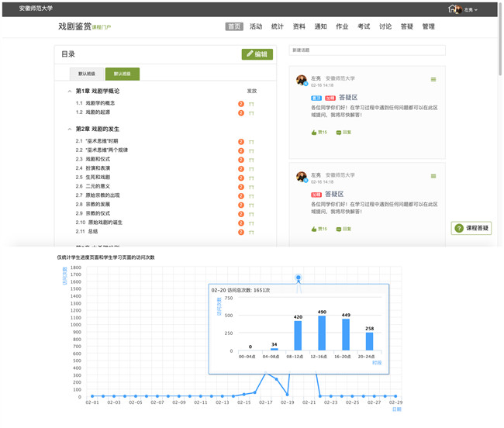Click orange badge next to 1.1 戏剧学的概念

(241, 103)
